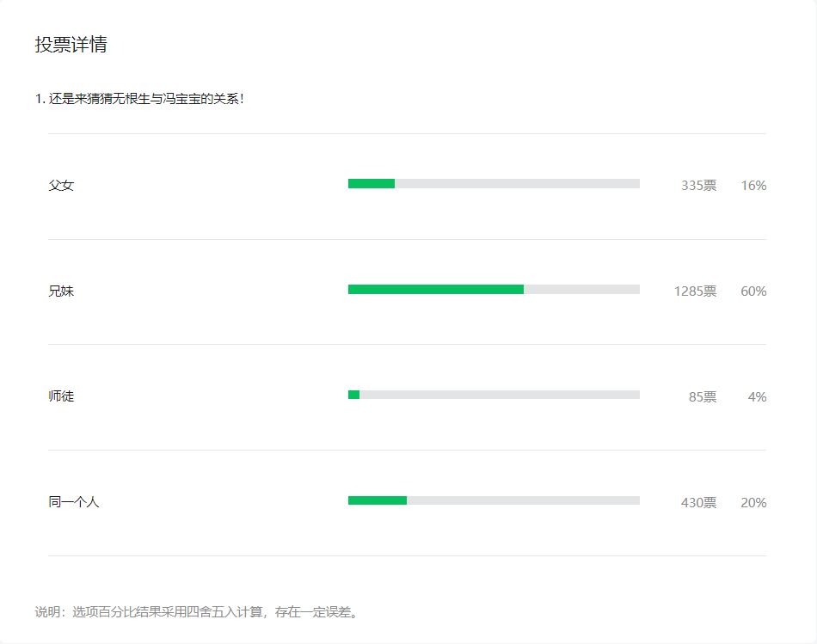Click the gray unfilled part of 师徒 bar
The height and width of the screenshot is (644, 817).
coord(499,395)
